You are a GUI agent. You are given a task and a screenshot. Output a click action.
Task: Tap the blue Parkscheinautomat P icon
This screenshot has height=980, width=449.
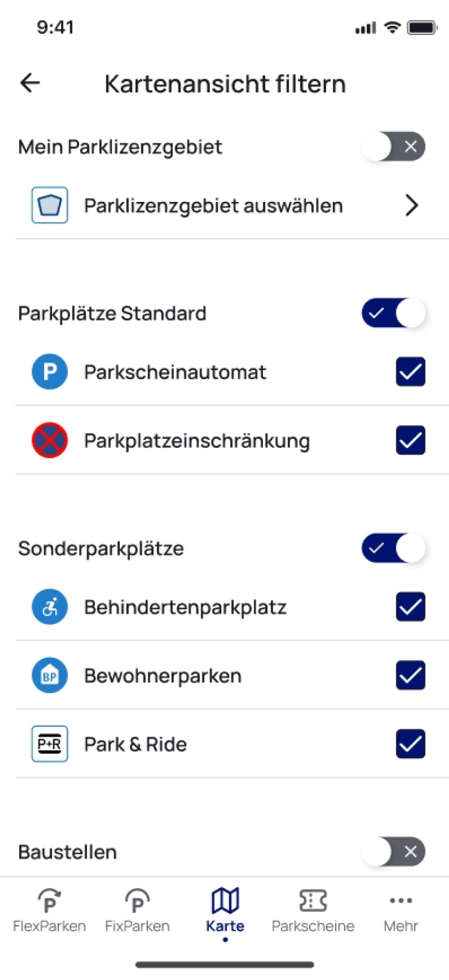tap(50, 372)
